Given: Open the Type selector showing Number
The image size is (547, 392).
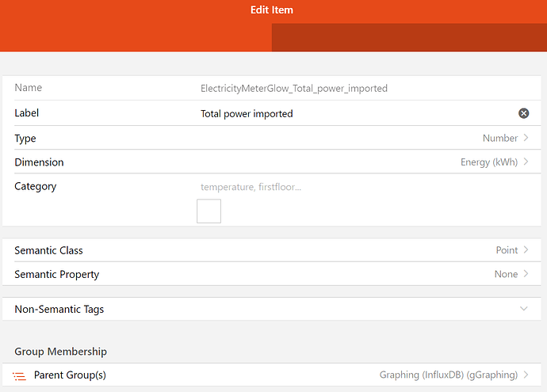Looking at the screenshot, I should [x=499, y=138].
